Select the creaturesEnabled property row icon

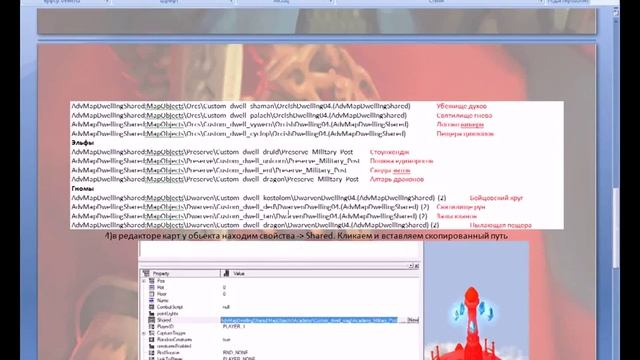click(x=152, y=346)
